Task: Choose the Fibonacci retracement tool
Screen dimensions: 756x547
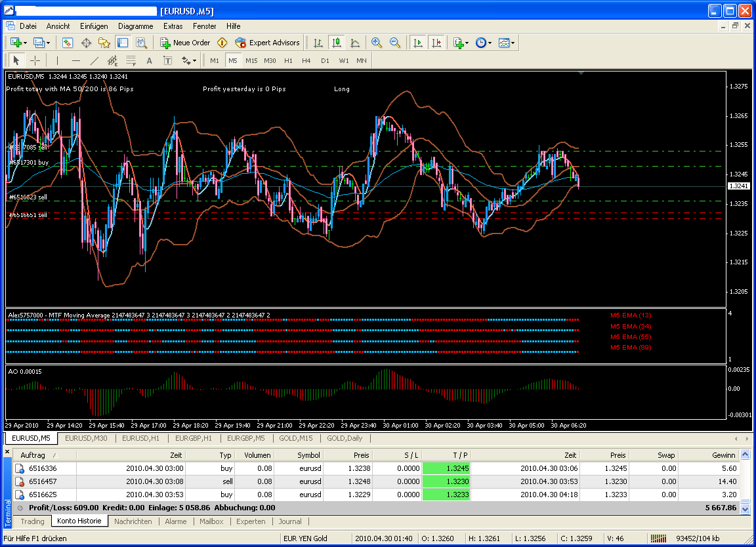Action: tap(131, 60)
